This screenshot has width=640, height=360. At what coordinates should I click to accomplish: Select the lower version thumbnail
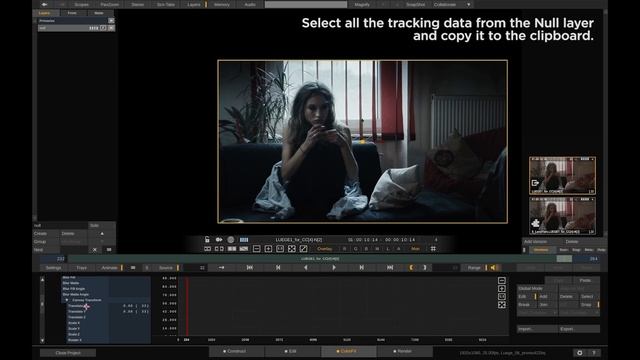pos(562,216)
